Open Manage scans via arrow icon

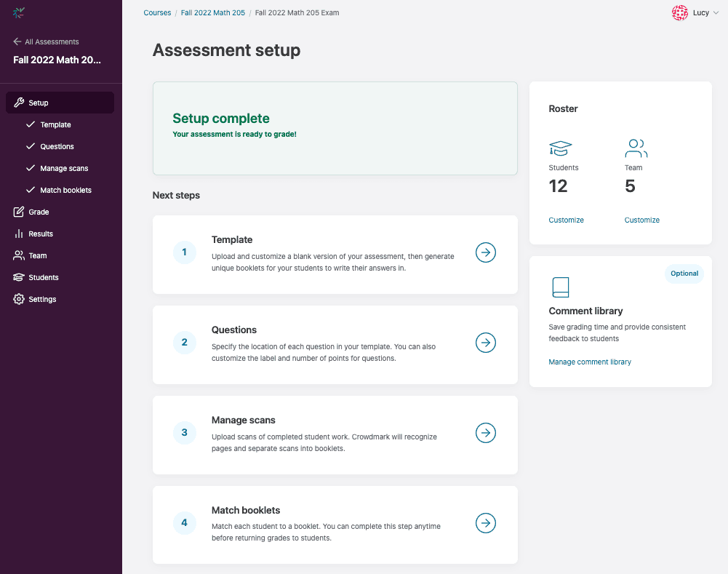[485, 433]
